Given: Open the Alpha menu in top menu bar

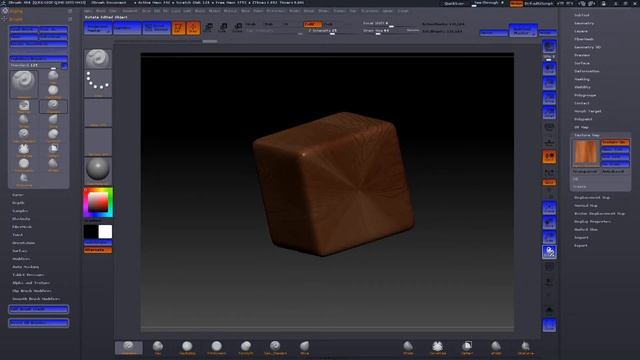Looking at the screenshot, I should point(88,11).
